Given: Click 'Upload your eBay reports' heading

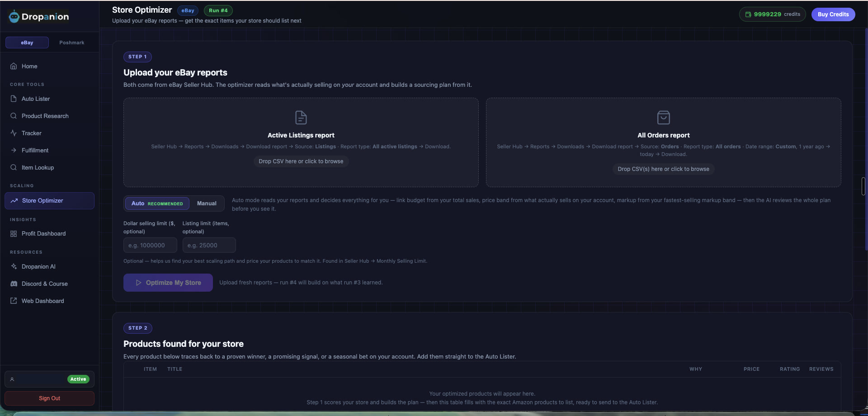Looking at the screenshot, I should click(x=175, y=73).
